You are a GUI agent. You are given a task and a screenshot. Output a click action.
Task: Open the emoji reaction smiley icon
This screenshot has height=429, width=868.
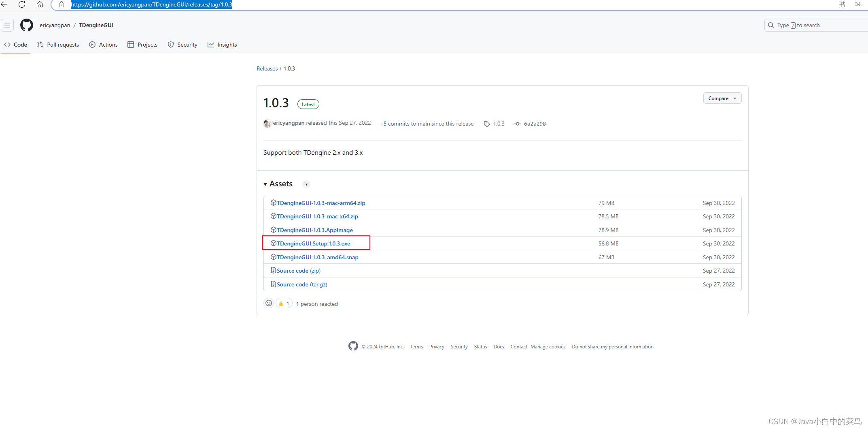pyautogui.click(x=268, y=303)
